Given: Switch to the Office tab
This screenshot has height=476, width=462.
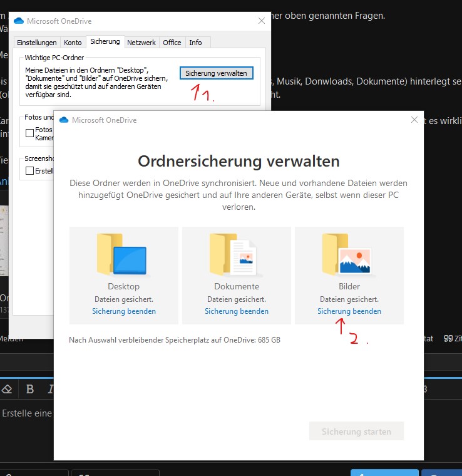Looking at the screenshot, I should tap(172, 43).
